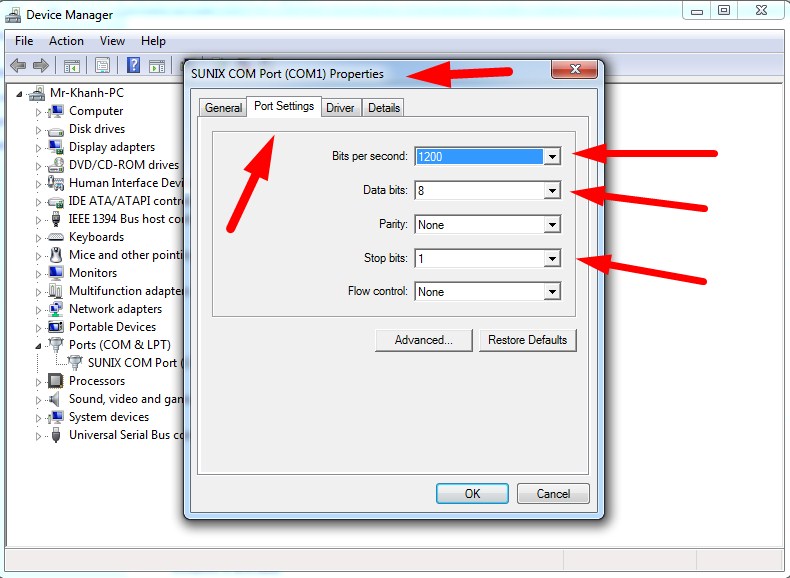790x578 pixels.
Task: Expand the Network adapters tree node
Action: click(x=38, y=310)
